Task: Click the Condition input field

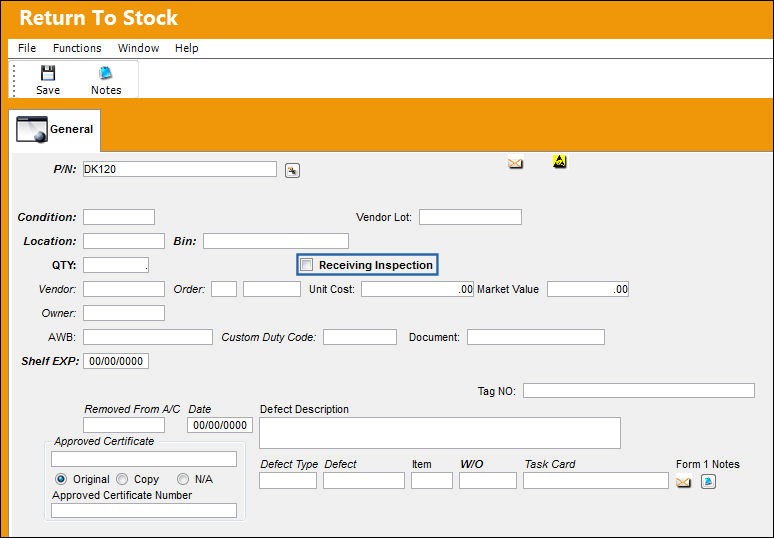Action: [x=119, y=217]
